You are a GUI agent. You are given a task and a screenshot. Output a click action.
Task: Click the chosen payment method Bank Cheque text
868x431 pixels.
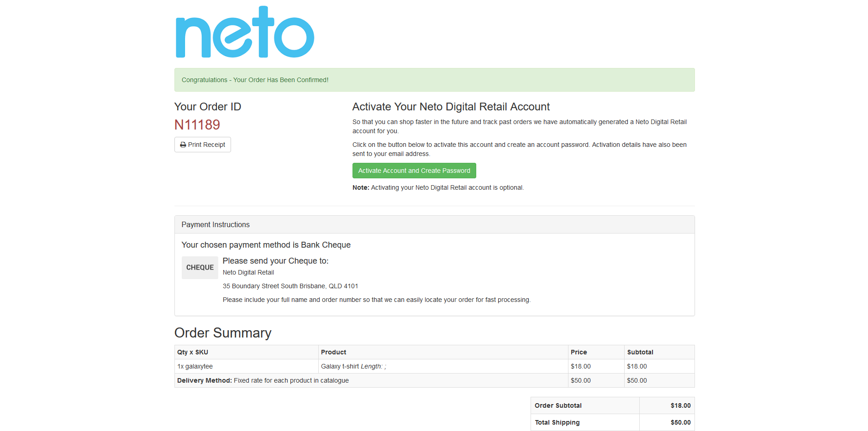click(x=266, y=245)
